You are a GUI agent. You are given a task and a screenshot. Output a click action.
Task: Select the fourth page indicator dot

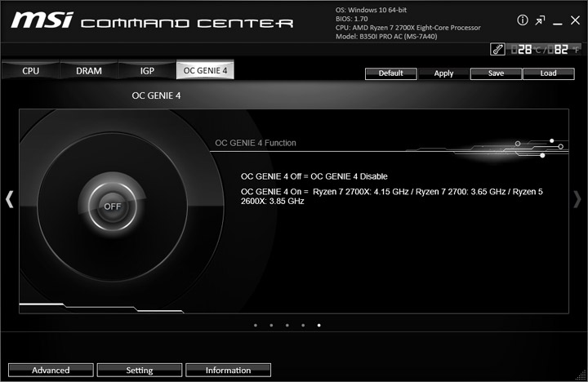pyautogui.click(x=303, y=326)
